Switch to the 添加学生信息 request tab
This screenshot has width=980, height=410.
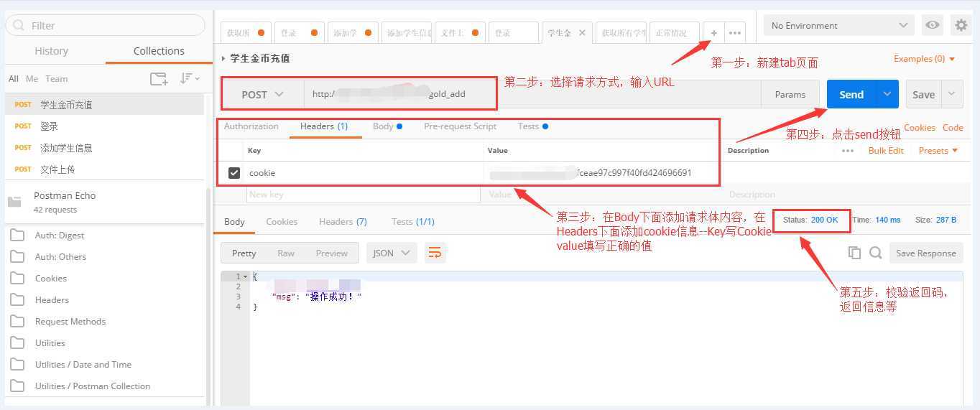coord(406,33)
